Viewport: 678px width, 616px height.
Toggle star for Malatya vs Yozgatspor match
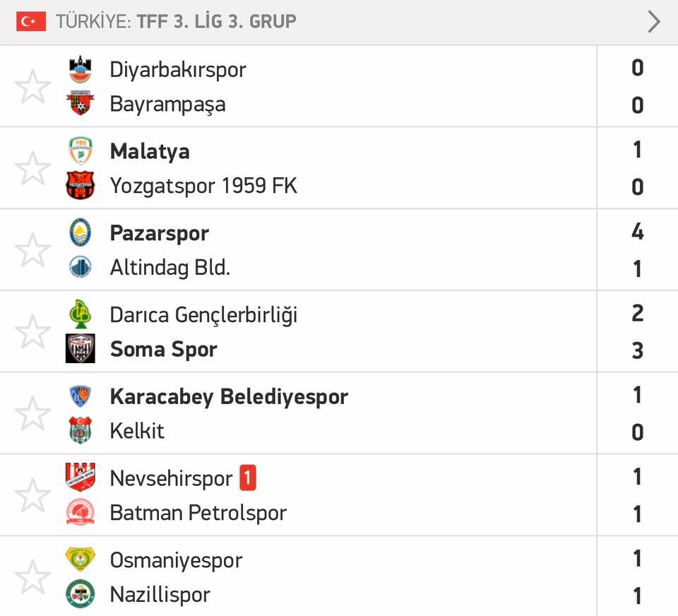(x=32, y=168)
